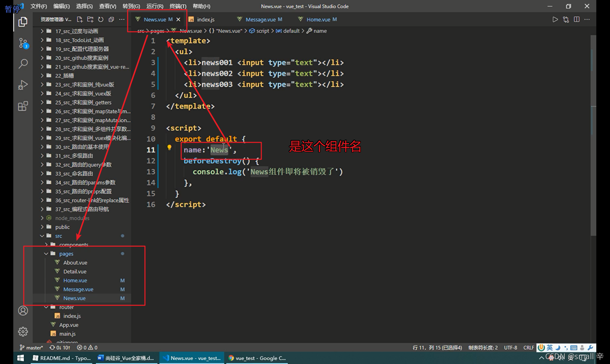
Task: Expand the public folder
Action: (83, 227)
